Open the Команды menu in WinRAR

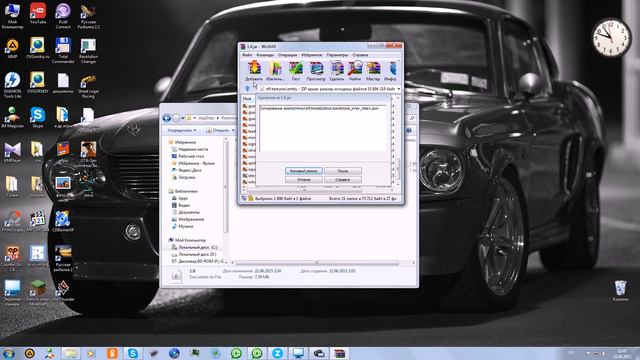265,55
